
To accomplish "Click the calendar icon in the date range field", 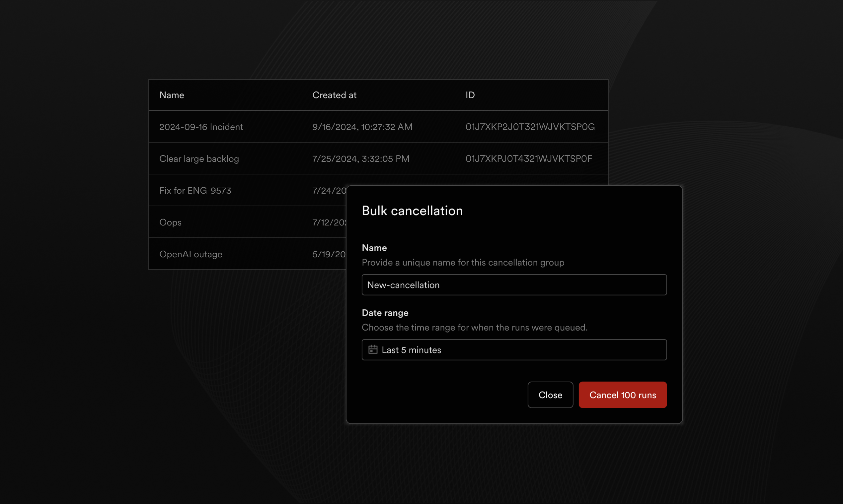I will tap(373, 349).
